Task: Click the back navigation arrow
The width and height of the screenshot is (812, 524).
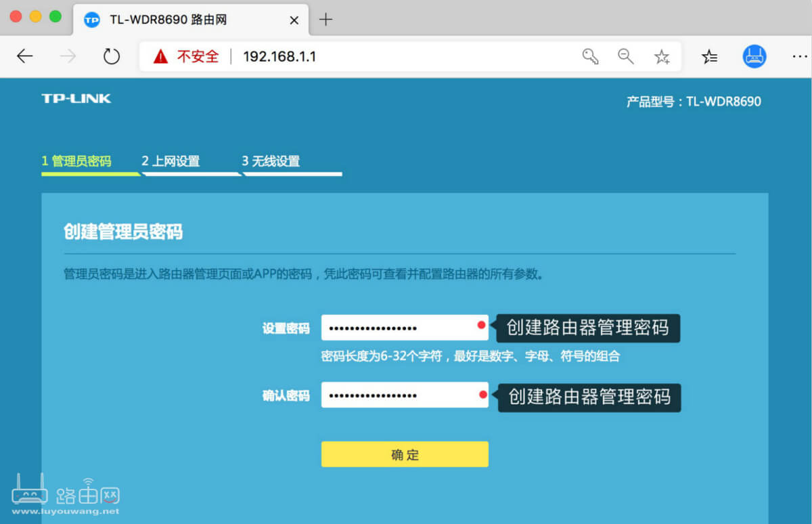Action: coord(24,56)
